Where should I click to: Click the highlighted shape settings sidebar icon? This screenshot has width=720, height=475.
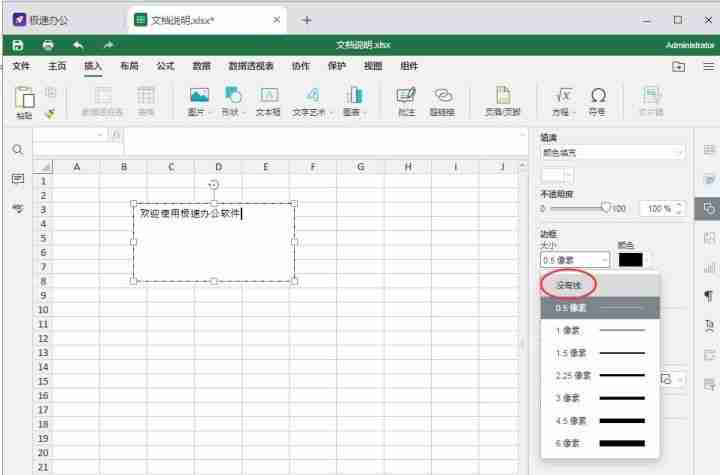709,209
